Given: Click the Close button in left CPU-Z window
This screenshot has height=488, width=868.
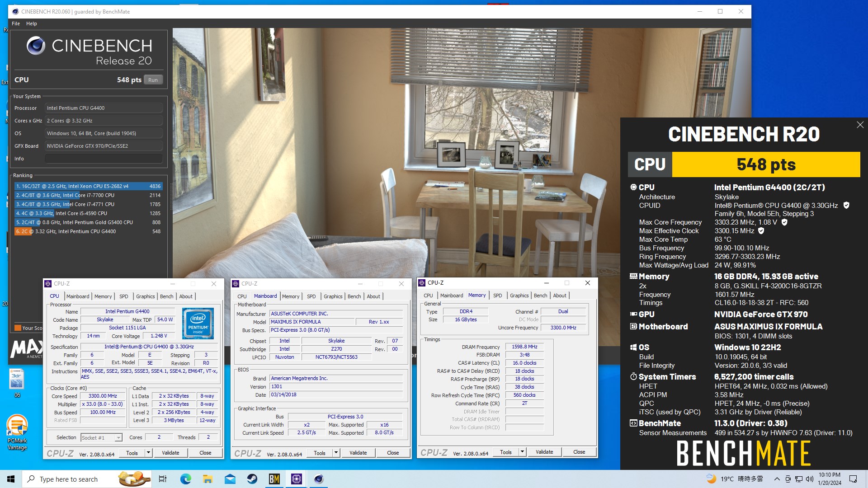Looking at the screenshot, I should 205,453.
